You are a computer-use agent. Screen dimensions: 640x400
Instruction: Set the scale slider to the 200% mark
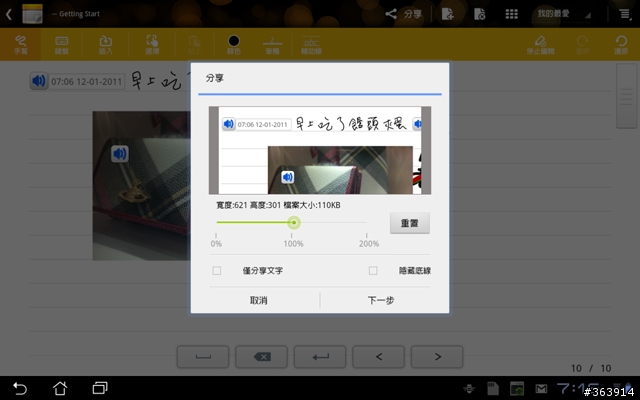coord(366,222)
